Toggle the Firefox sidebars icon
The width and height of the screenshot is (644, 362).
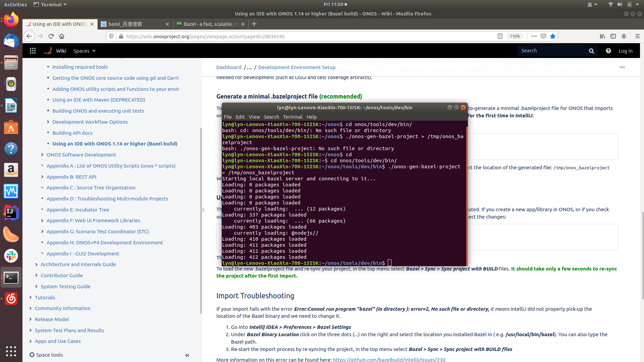pos(613,36)
